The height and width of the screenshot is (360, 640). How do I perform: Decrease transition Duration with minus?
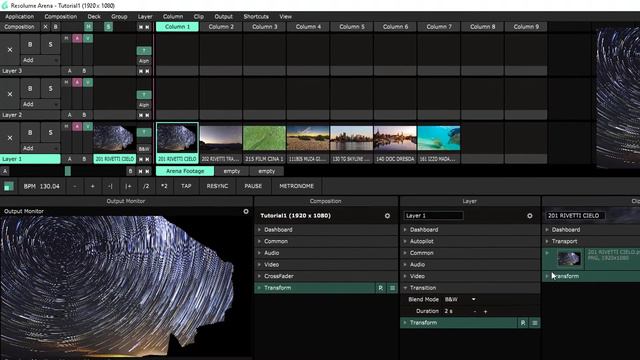click(x=475, y=311)
